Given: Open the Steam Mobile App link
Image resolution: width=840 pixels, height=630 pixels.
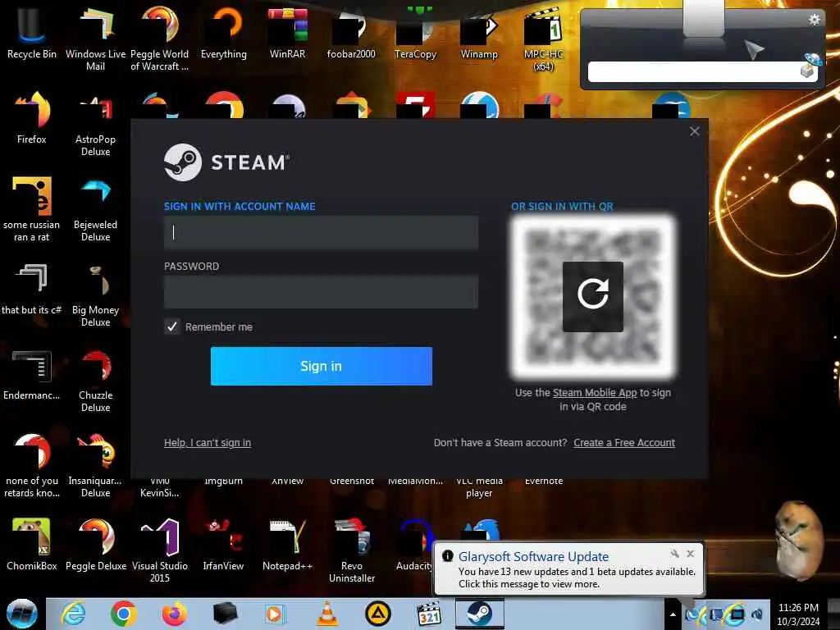Looking at the screenshot, I should click(x=595, y=393).
